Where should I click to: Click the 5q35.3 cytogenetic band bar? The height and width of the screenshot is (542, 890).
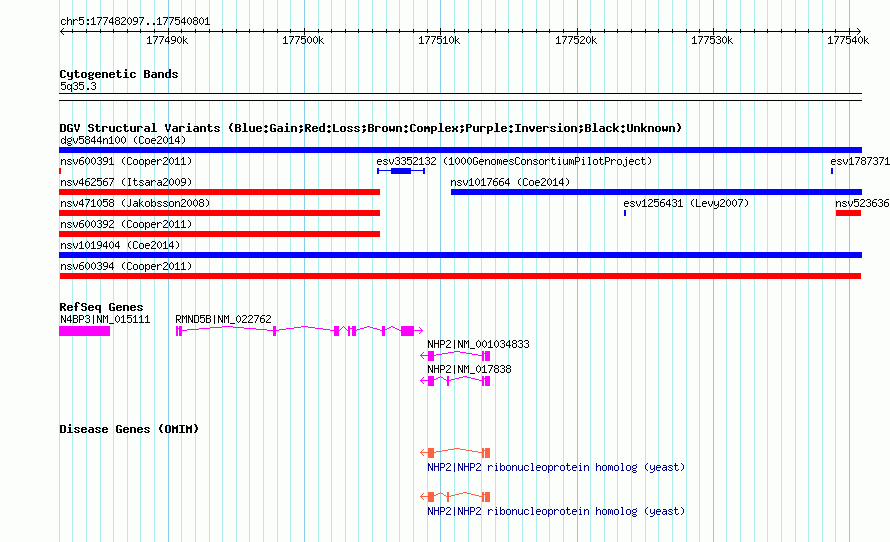[460, 97]
